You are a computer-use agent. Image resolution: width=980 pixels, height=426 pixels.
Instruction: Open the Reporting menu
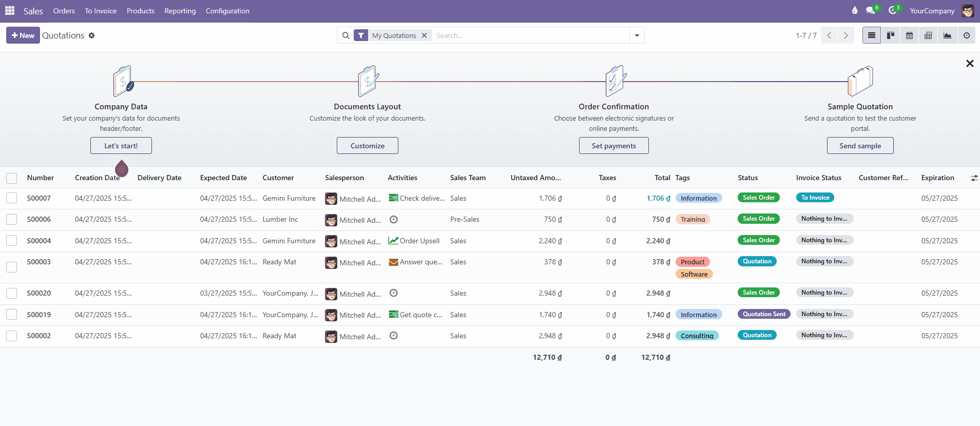pyautogui.click(x=180, y=11)
